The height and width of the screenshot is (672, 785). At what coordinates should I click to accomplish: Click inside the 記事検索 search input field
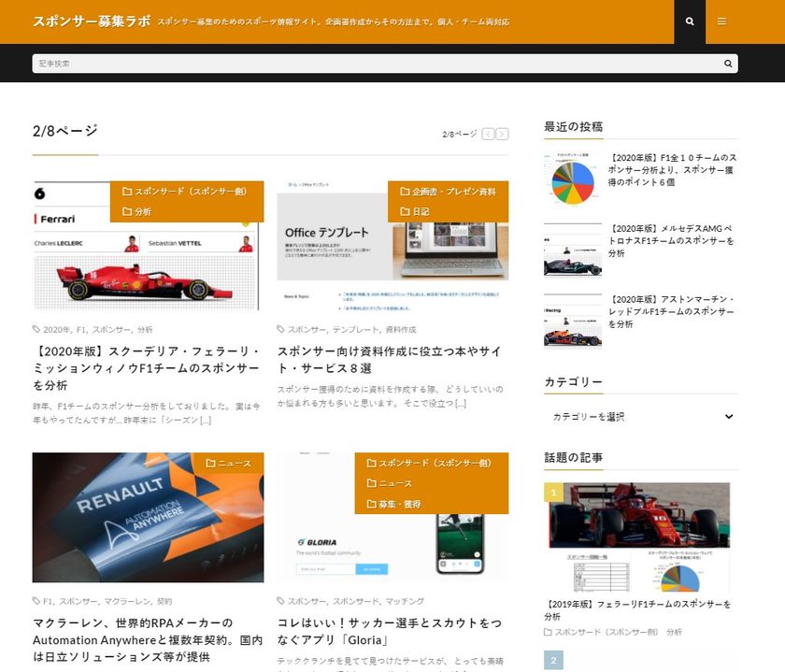(x=280, y=64)
